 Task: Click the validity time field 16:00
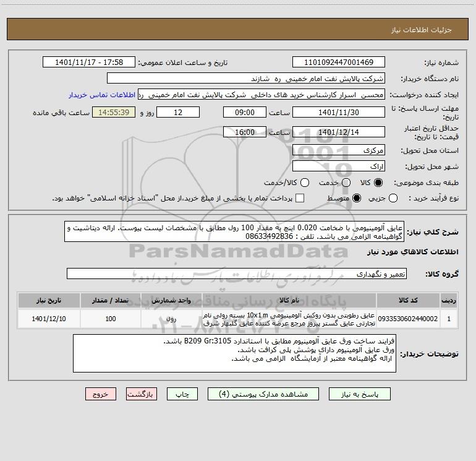point(245,132)
